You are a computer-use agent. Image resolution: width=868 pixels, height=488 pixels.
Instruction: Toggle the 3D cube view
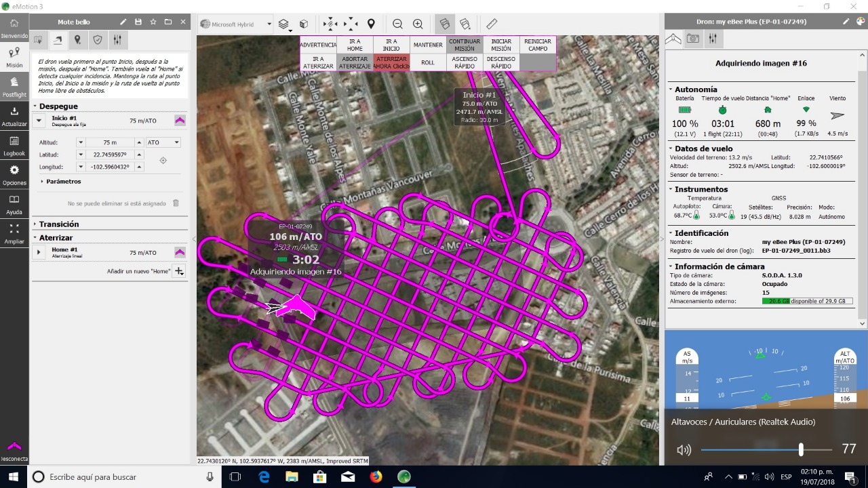click(x=304, y=24)
